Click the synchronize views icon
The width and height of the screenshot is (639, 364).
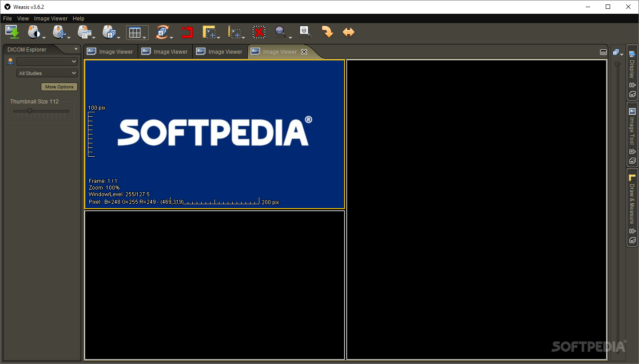click(162, 32)
